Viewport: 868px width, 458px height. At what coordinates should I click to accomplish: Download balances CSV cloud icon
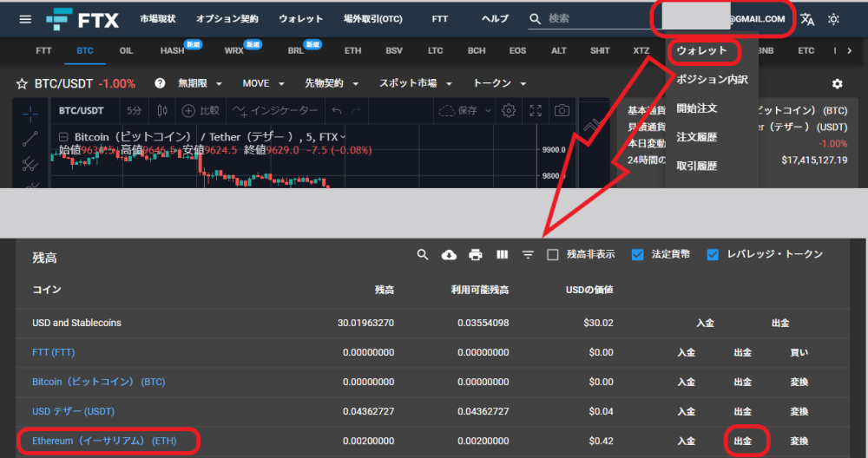(449, 254)
